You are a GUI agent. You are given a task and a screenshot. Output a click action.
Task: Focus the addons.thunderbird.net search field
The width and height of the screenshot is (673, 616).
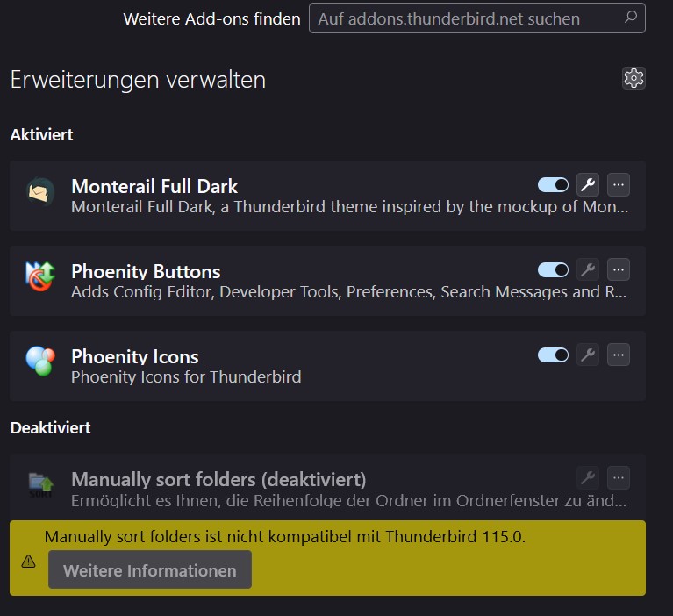(x=465, y=18)
